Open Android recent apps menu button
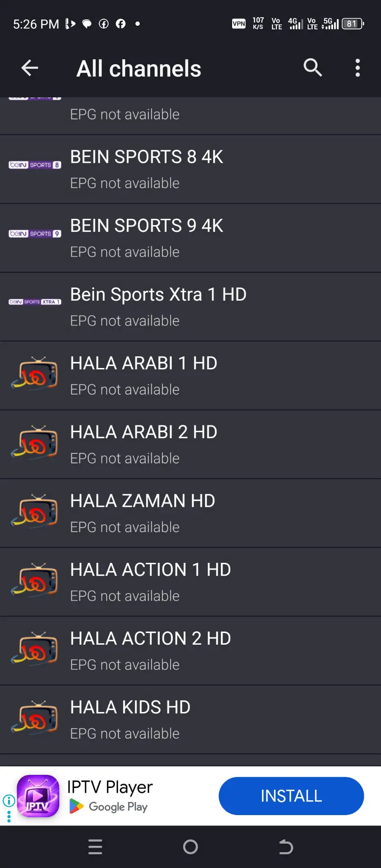This screenshot has height=868, width=381. pos(95,847)
